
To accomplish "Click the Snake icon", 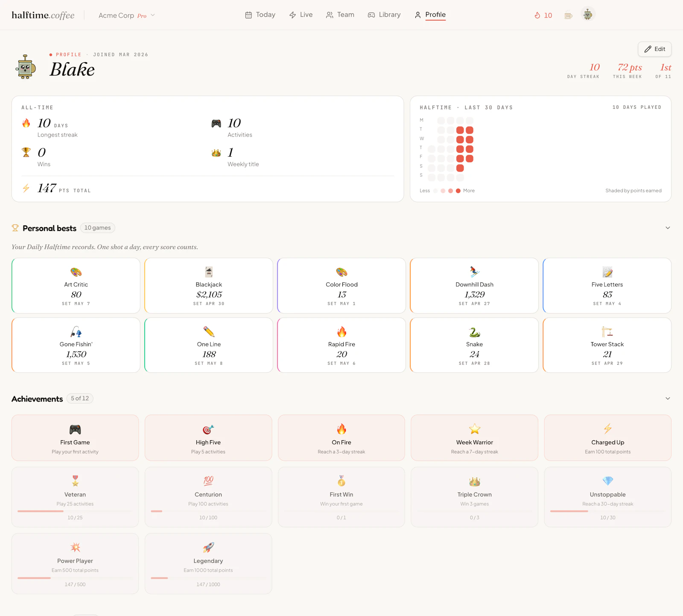I will (474, 332).
